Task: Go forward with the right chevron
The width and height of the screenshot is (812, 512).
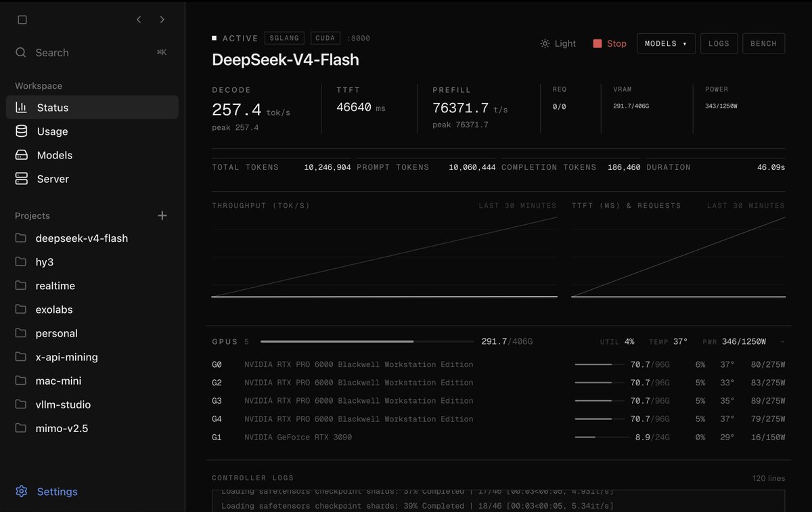Action: click(162, 20)
